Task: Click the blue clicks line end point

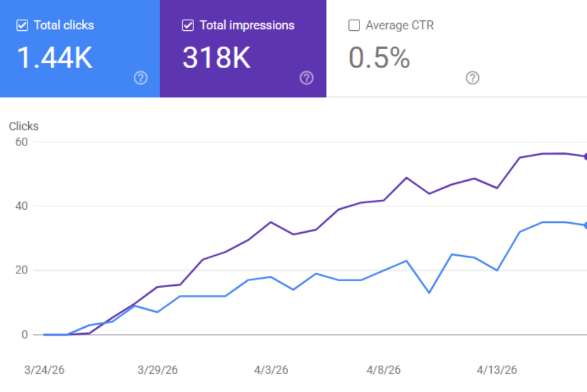Action: (x=585, y=225)
